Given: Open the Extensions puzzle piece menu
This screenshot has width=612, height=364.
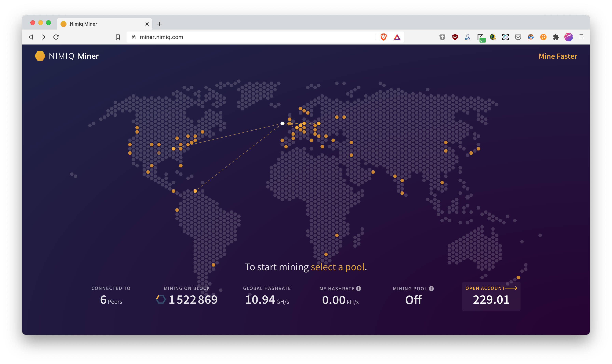Looking at the screenshot, I should pyautogui.click(x=556, y=37).
